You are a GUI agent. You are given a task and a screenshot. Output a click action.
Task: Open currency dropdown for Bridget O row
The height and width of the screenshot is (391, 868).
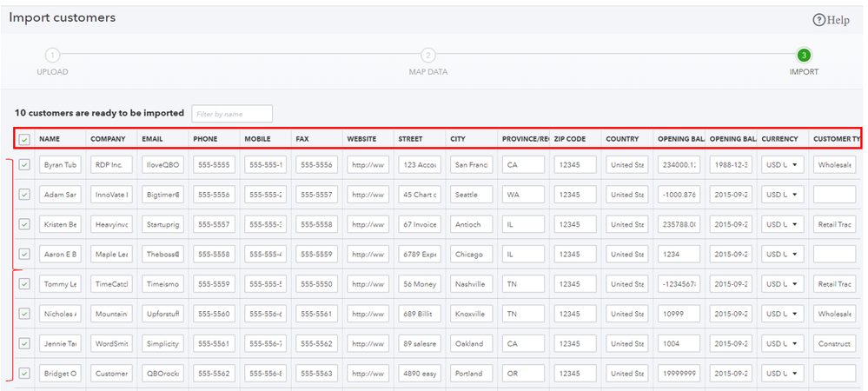(x=783, y=374)
